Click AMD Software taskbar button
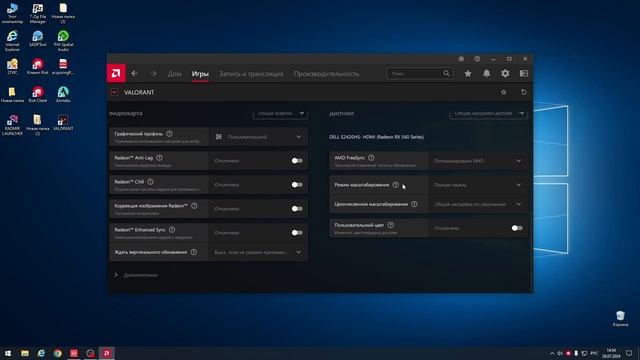The height and width of the screenshot is (360, 640). 107,353
